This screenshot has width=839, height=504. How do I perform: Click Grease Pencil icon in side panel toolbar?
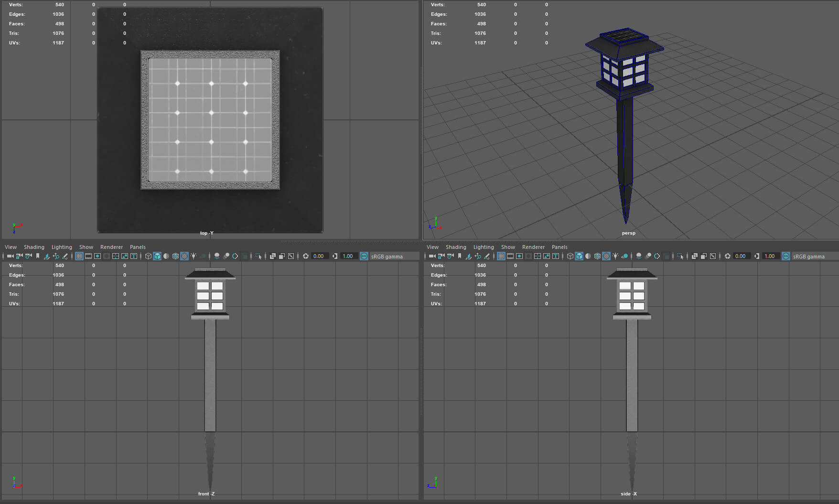[487, 256]
